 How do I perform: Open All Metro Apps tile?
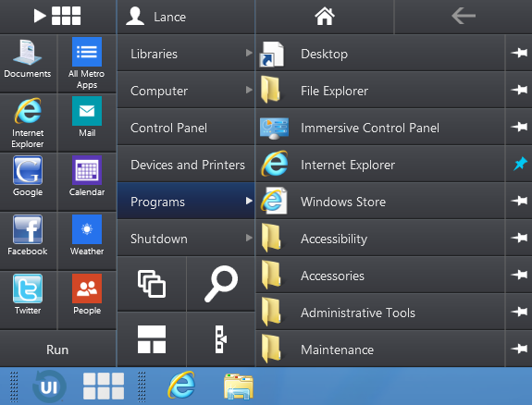point(87,64)
